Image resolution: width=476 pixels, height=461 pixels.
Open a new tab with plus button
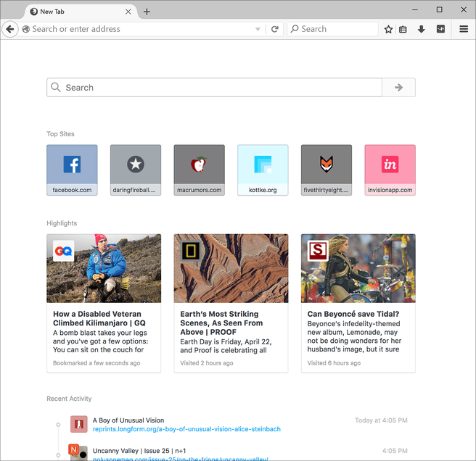point(147,12)
